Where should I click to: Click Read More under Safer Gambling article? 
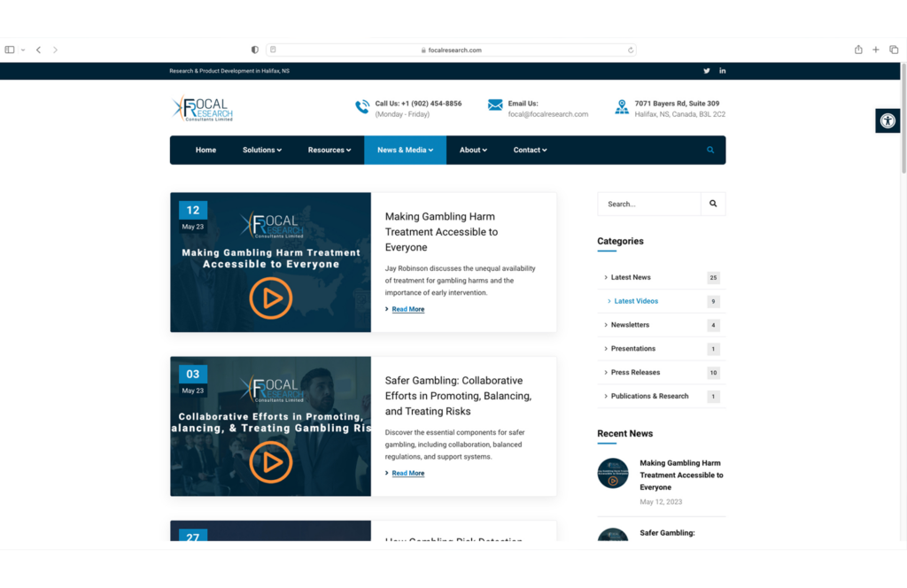coord(407,473)
